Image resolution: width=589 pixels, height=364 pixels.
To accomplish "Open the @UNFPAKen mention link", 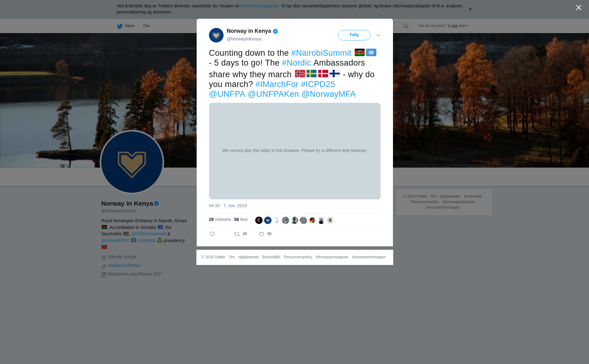I will click(273, 94).
